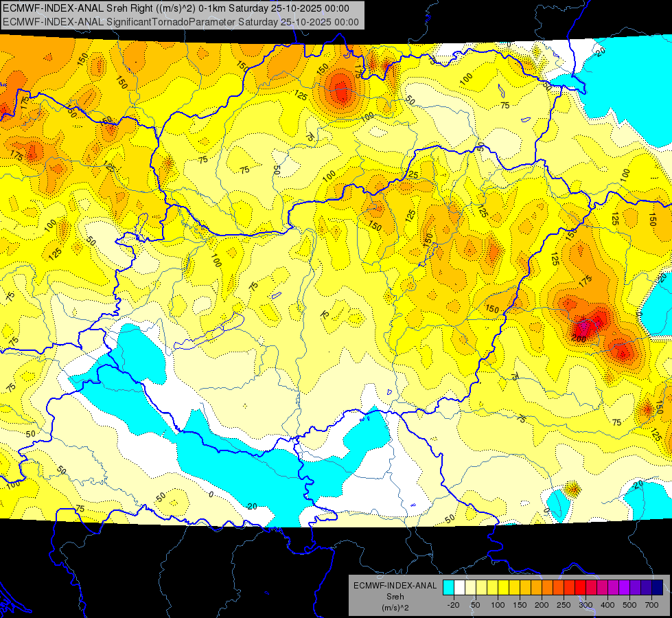Click the '(m/s)^2' unit in the legend box

click(x=395, y=608)
